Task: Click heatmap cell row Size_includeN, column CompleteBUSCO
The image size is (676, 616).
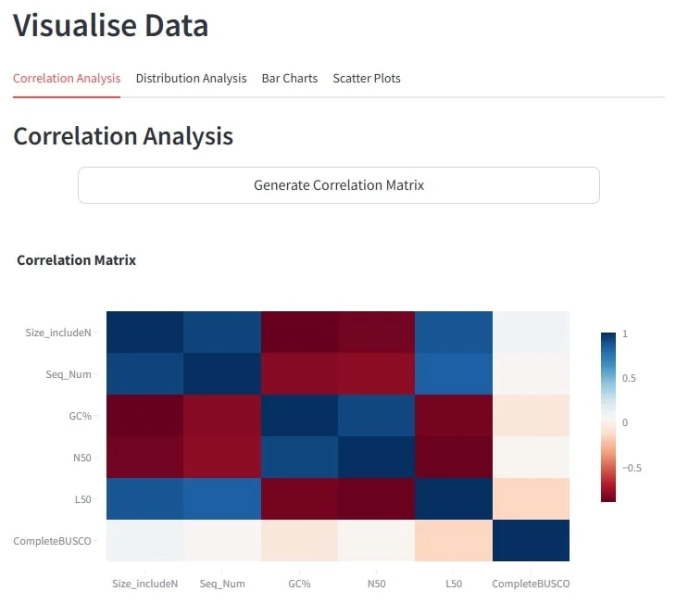Action: (531, 332)
